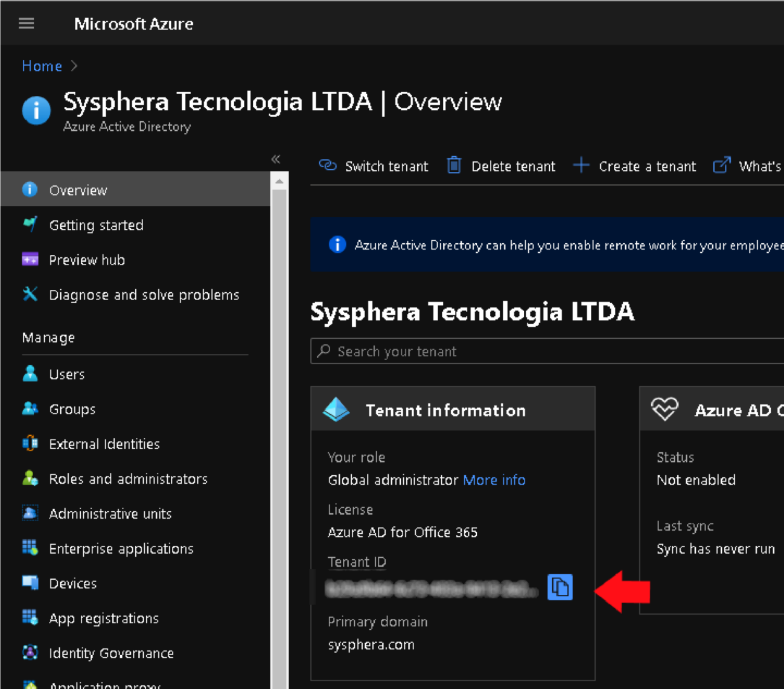Click the Groups icon

(x=30, y=409)
